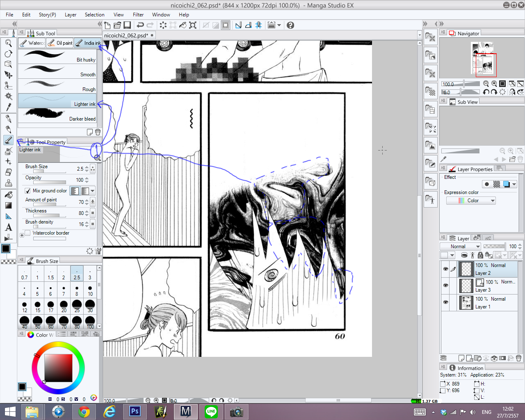Click the Navigator zoom slider
Viewport: 525px width, 420px height.
(461, 84)
